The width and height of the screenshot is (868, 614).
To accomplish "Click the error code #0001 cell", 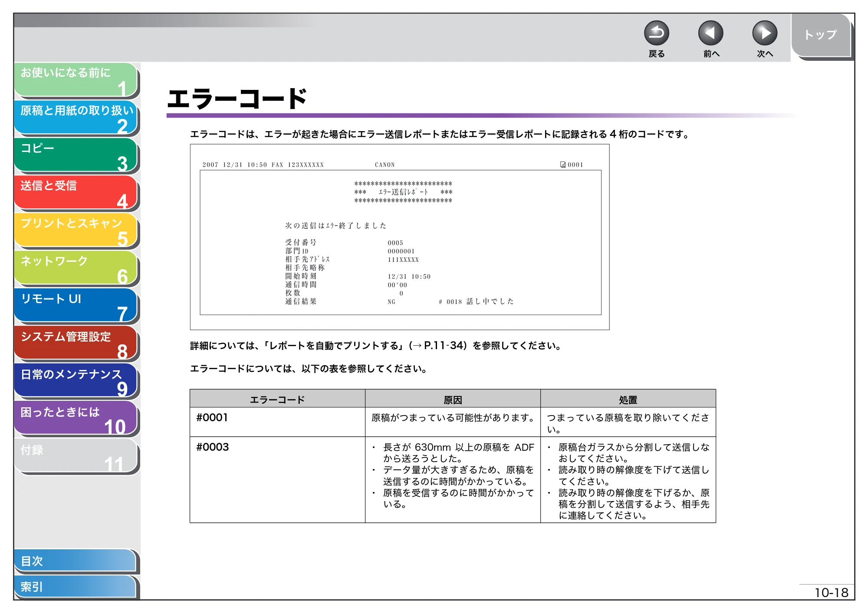I will pyautogui.click(x=277, y=422).
